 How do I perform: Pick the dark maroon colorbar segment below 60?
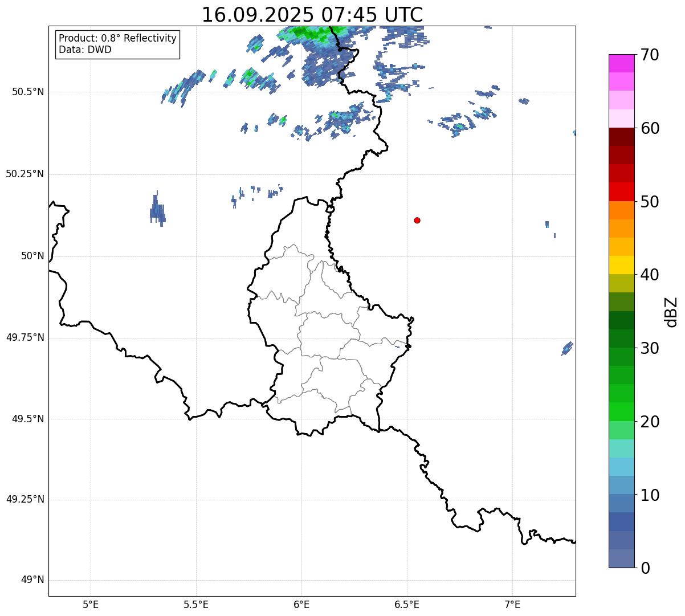[621, 137]
